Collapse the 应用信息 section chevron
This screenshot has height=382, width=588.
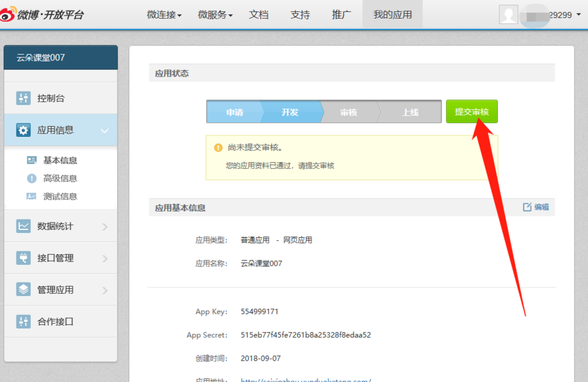point(105,130)
